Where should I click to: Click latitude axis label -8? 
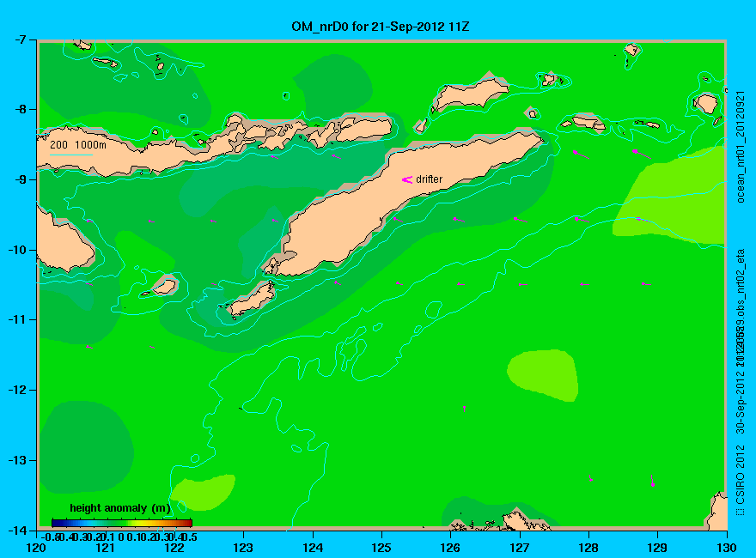pos(21,109)
